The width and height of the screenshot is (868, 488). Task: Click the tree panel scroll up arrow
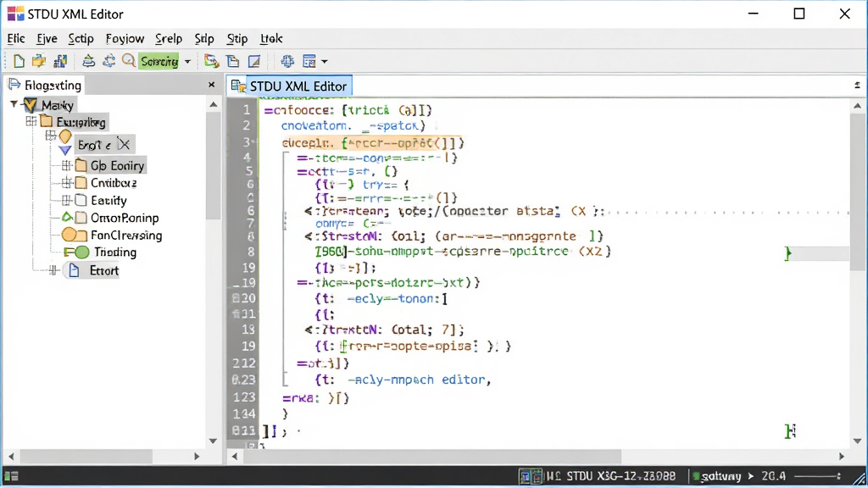213,104
